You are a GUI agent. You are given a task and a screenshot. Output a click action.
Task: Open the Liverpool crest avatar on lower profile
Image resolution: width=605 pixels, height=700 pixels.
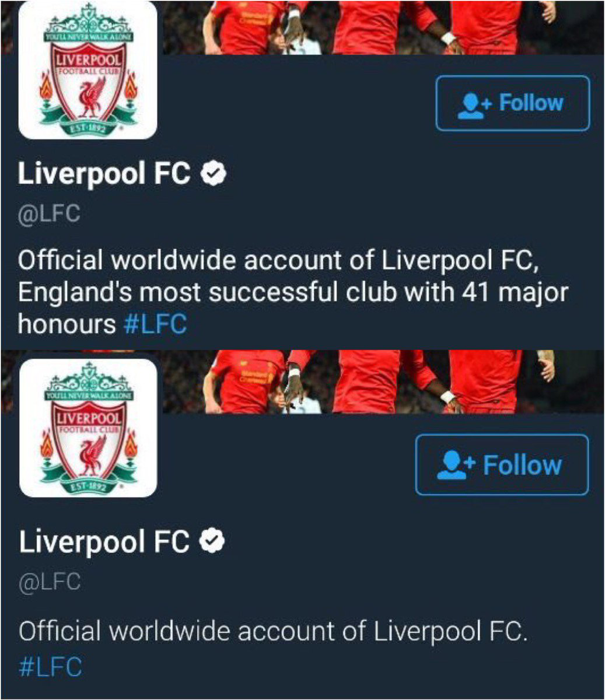(88, 428)
